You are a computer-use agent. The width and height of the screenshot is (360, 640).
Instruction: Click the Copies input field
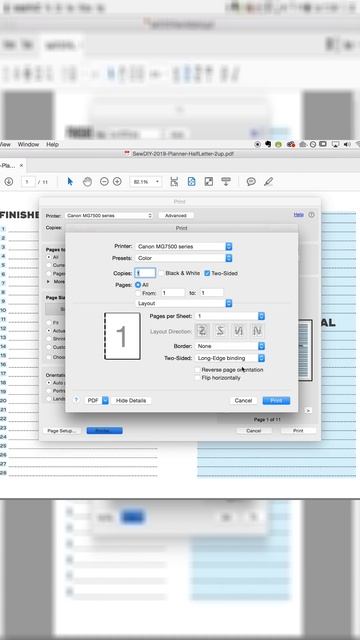(145, 273)
